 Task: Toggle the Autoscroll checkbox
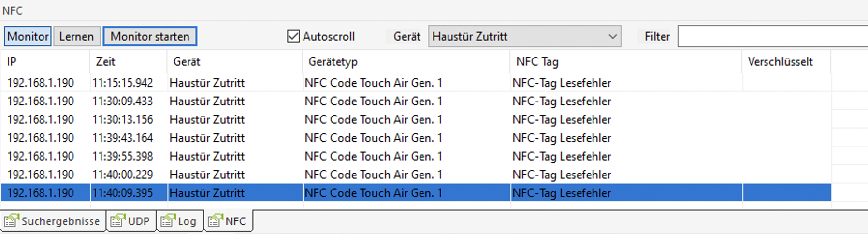[293, 36]
